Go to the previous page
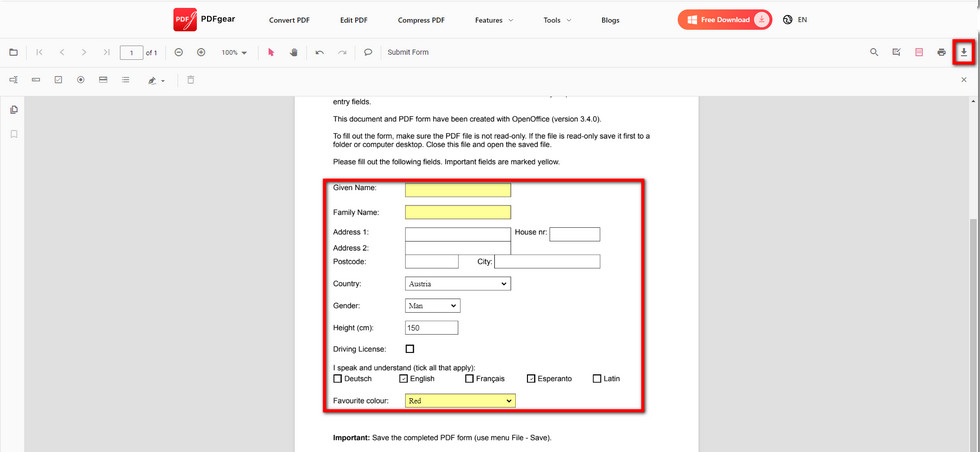Viewport: 980px width, 452px height. 62,53
